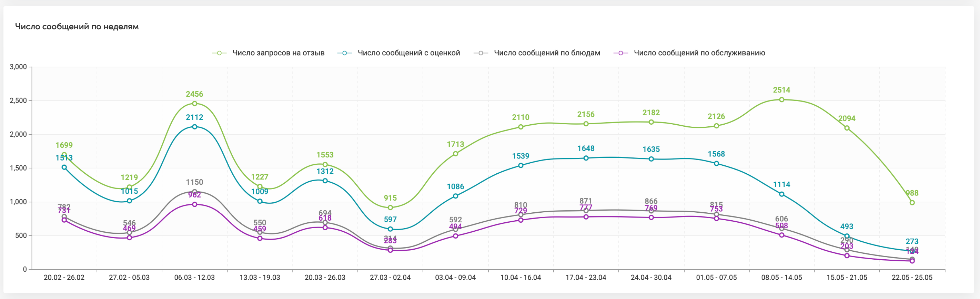Click the green value label '1553'
Screen dimensions: 980x299
pos(325,155)
